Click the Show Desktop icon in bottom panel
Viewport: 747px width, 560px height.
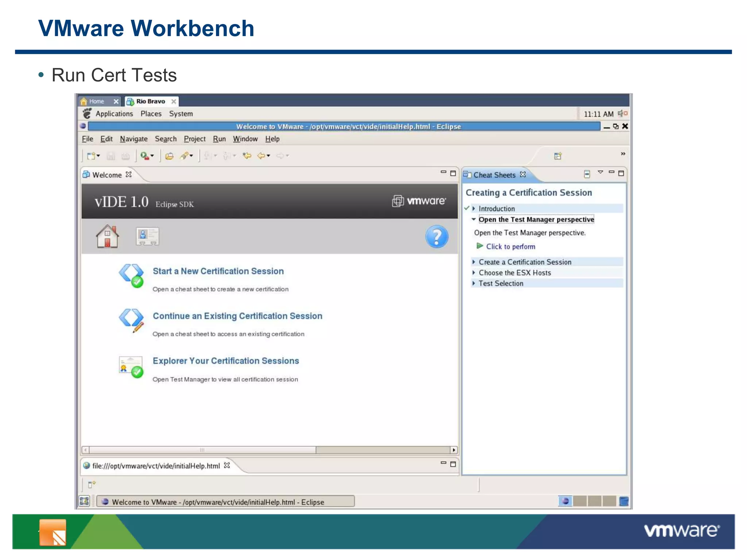(x=85, y=501)
